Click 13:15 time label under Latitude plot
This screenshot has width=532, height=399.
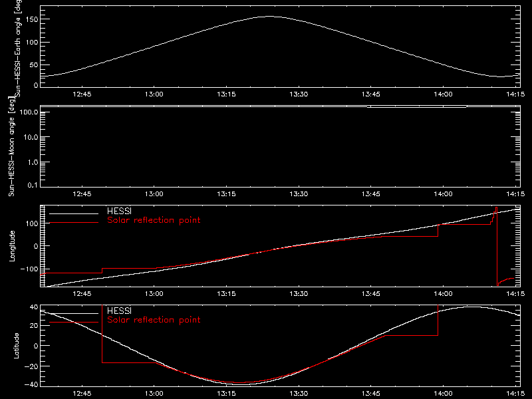226,394
